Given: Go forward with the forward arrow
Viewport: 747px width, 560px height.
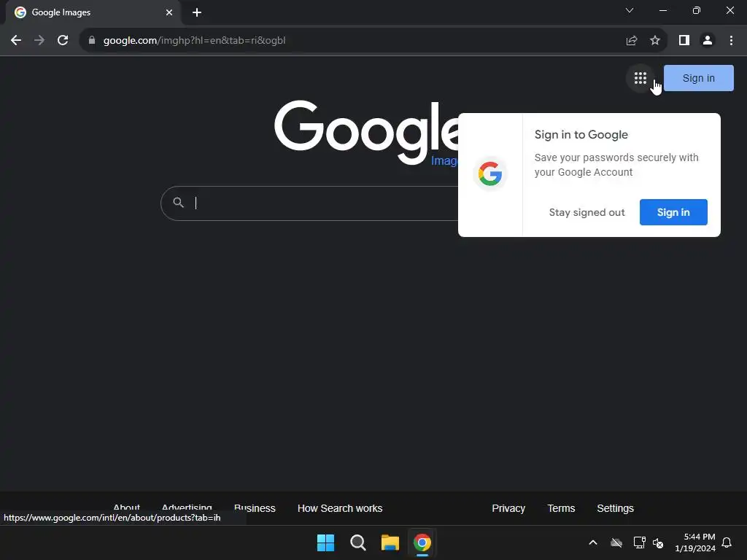Looking at the screenshot, I should point(39,41).
